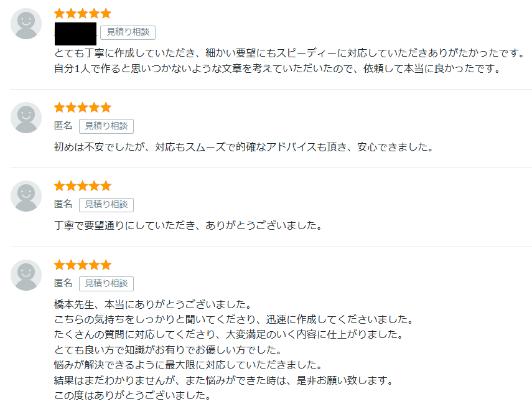The image size is (532, 409).
Task: Click 匿名 on the 橋本先生 review
Action: point(63,283)
